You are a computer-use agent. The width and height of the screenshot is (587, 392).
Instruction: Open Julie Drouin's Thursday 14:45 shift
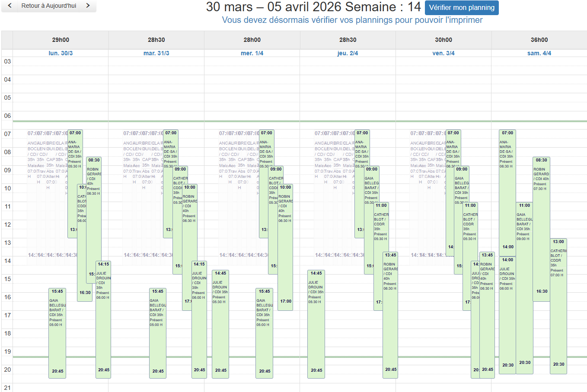[316, 324]
